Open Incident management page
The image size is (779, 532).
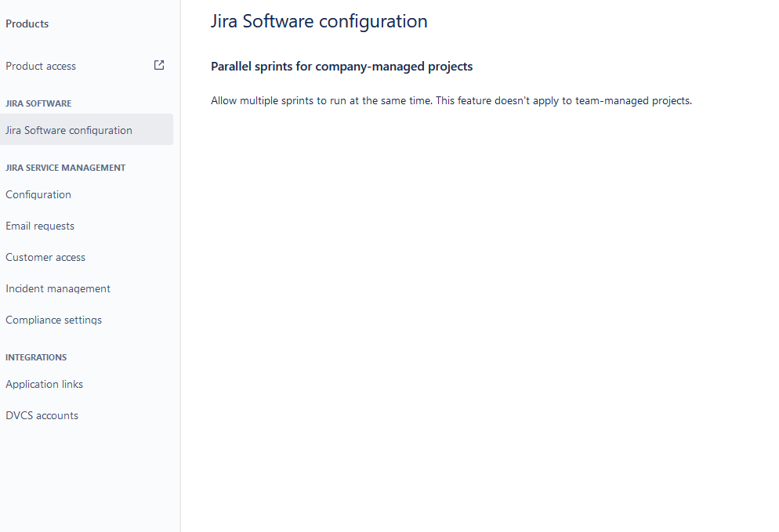58,288
